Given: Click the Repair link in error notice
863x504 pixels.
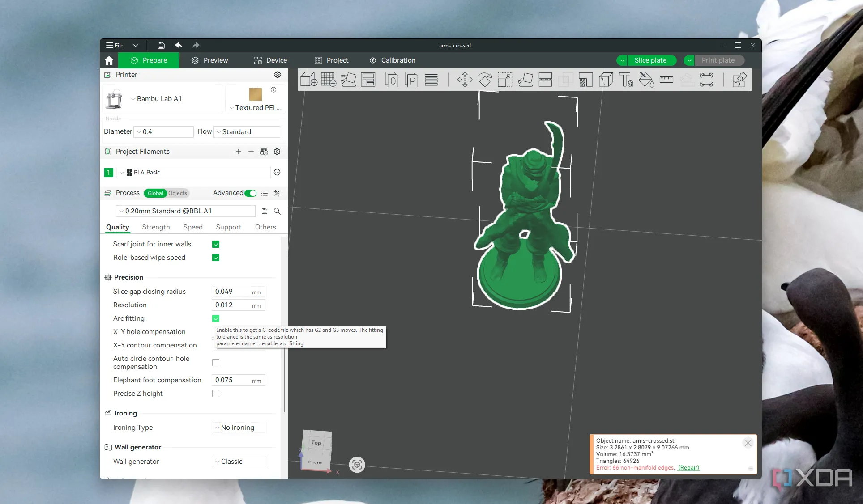Looking at the screenshot, I should [x=688, y=468].
